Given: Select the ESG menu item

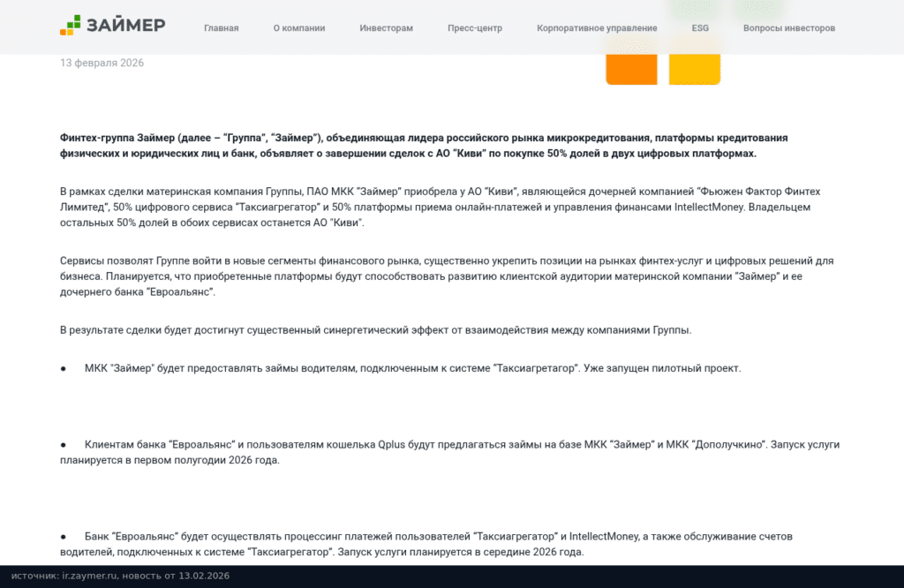Looking at the screenshot, I should click(700, 27).
